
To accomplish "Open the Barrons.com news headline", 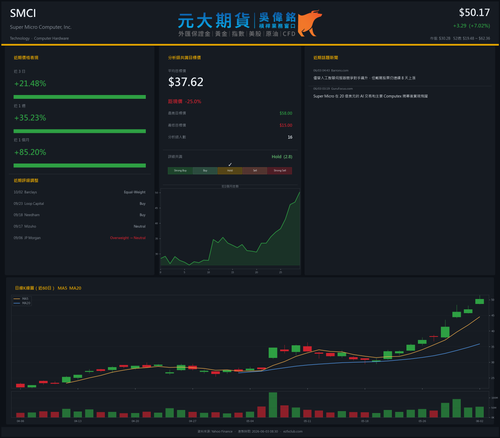I will (x=364, y=78).
